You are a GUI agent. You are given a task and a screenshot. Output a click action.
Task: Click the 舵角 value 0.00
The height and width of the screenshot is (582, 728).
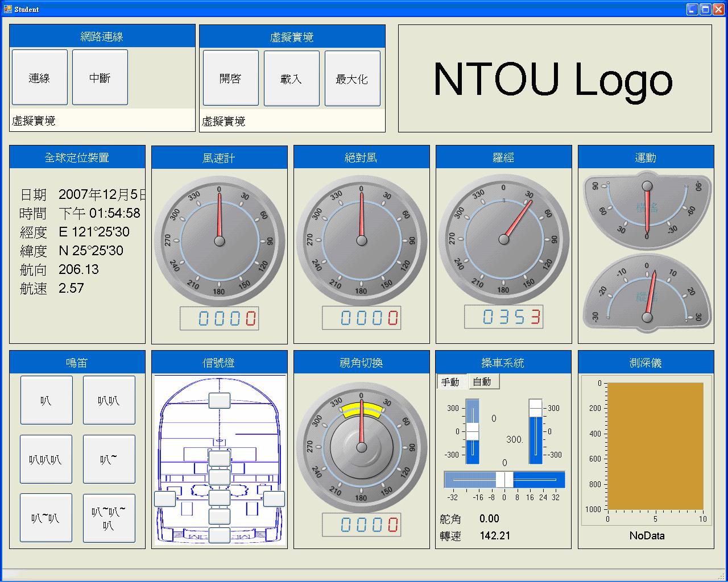(489, 518)
